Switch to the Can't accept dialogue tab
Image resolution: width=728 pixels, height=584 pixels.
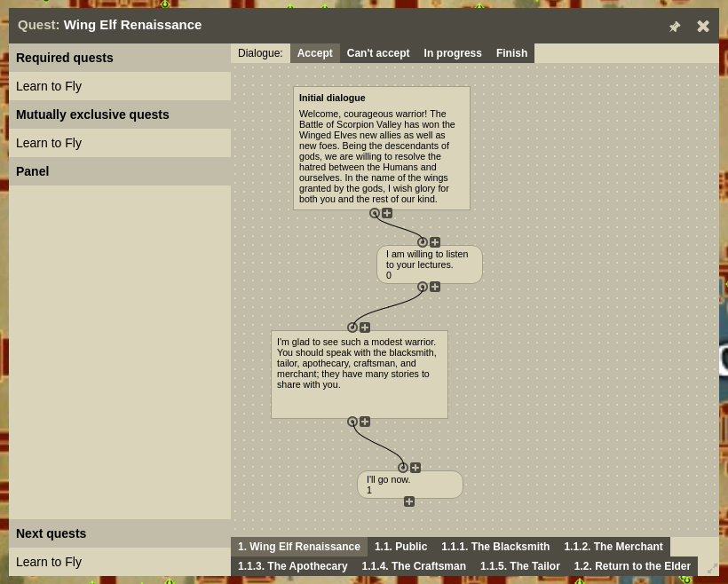(378, 53)
